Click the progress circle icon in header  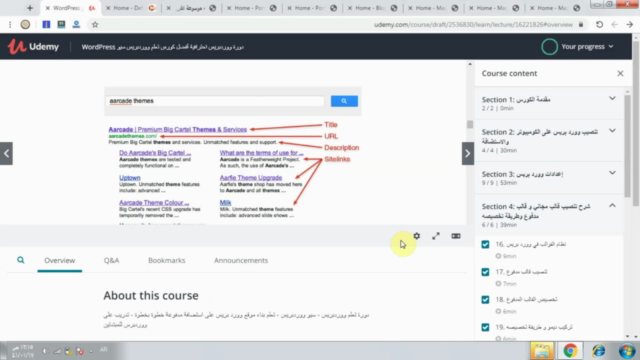click(x=549, y=47)
